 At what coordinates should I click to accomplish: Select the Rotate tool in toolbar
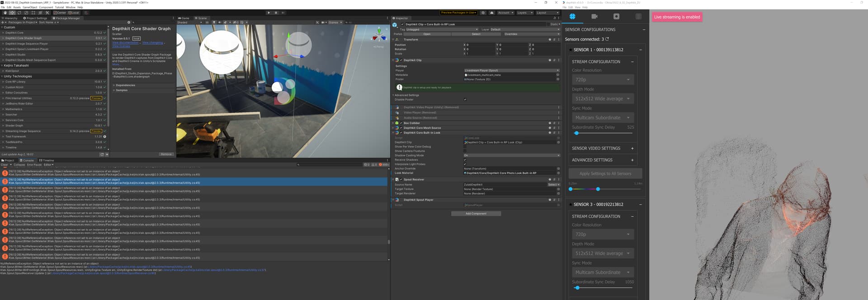tap(19, 13)
